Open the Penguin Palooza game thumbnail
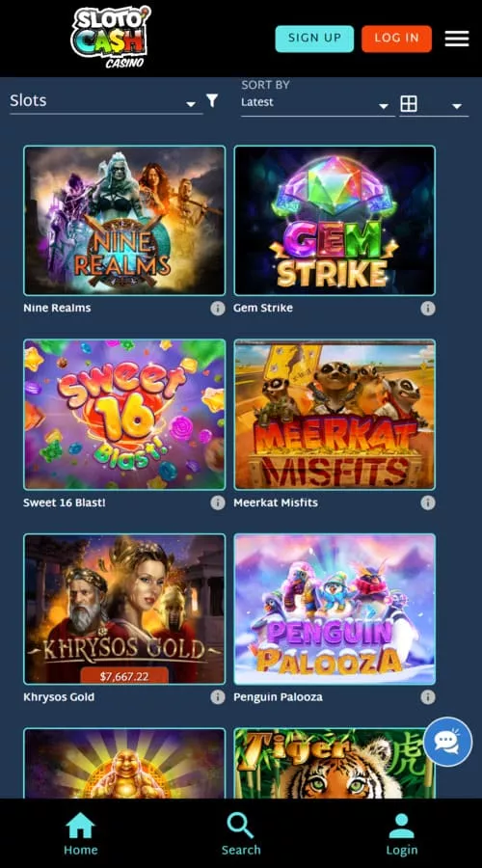Viewport: 482px width, 868px height. pyautogui.click(x=335, y=609)
